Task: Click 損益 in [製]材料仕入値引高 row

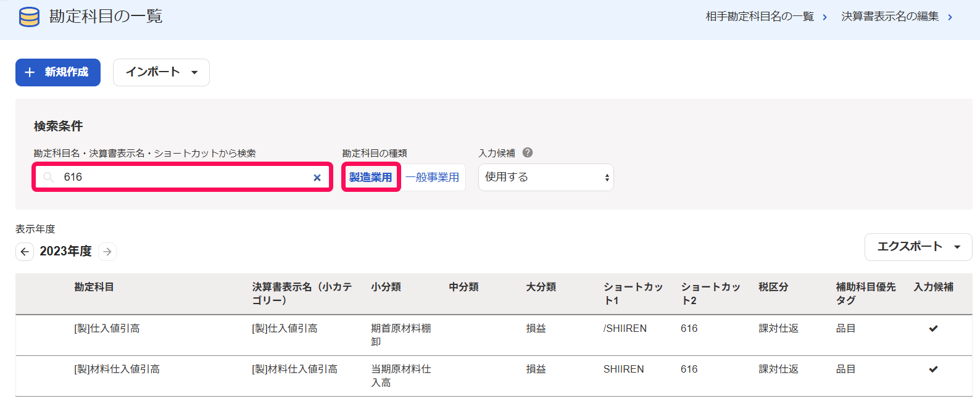Action: pyautogui.click(x=536, y=370)
